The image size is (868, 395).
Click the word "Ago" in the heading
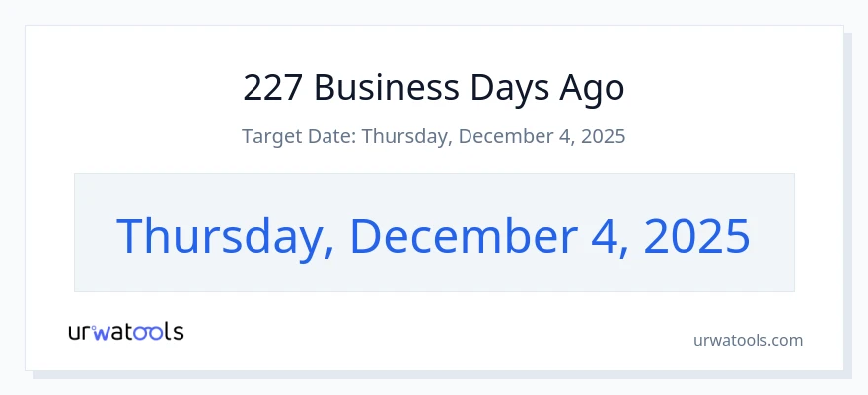click(592, 89)
